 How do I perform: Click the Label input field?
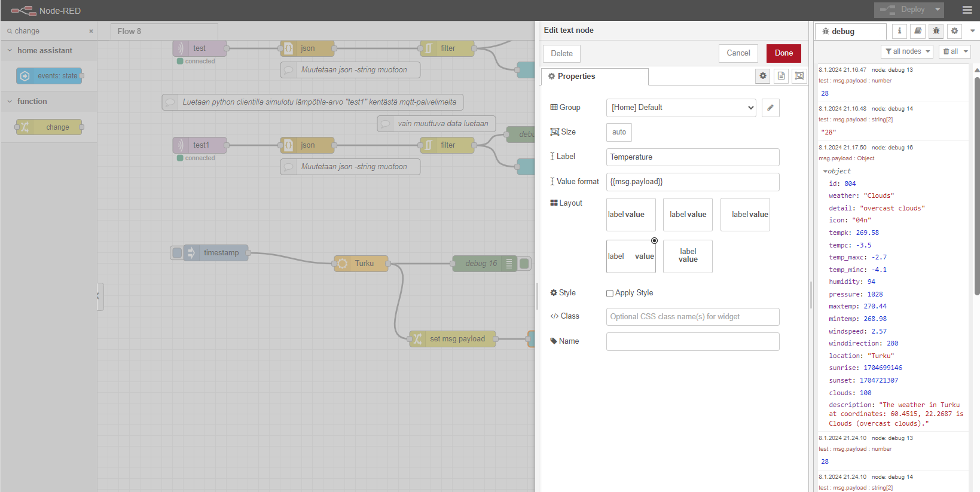(x=692, y=157)
